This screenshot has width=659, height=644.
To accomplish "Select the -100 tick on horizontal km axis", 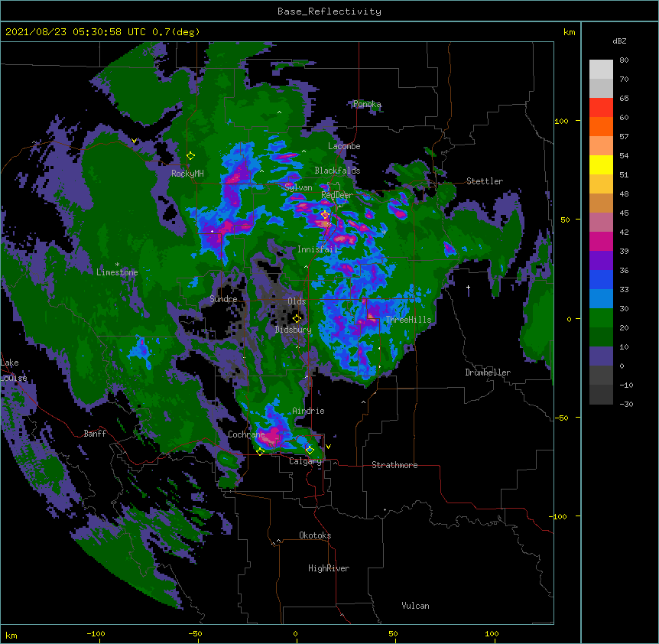I will pyautogui.click(x=96, y=633).
